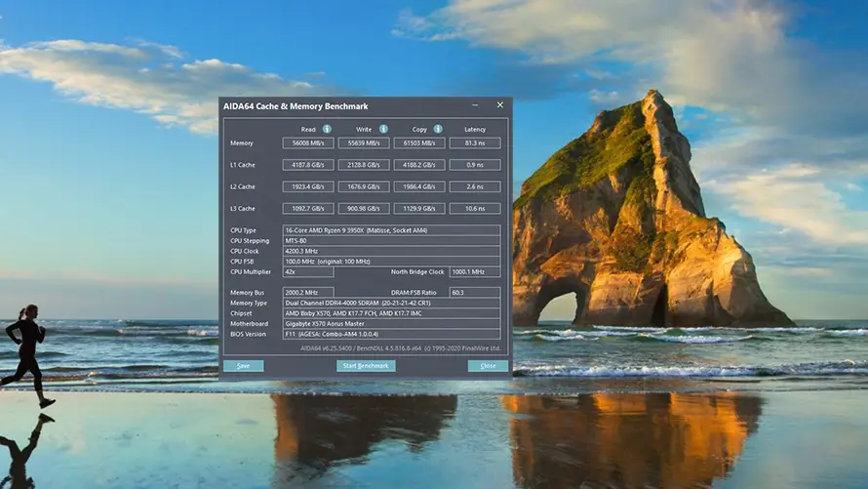Screen dimensions: 868x489
Task: Click the Close button at the bottom
Action: (x=488, y=365)
